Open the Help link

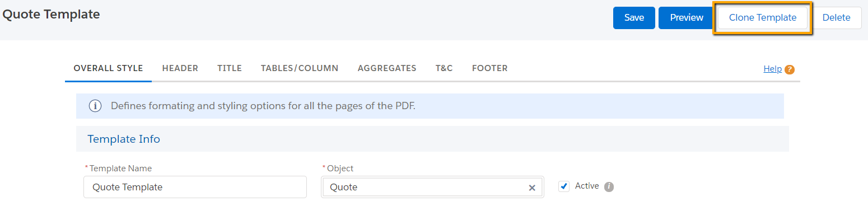click(x=772, y=69)
